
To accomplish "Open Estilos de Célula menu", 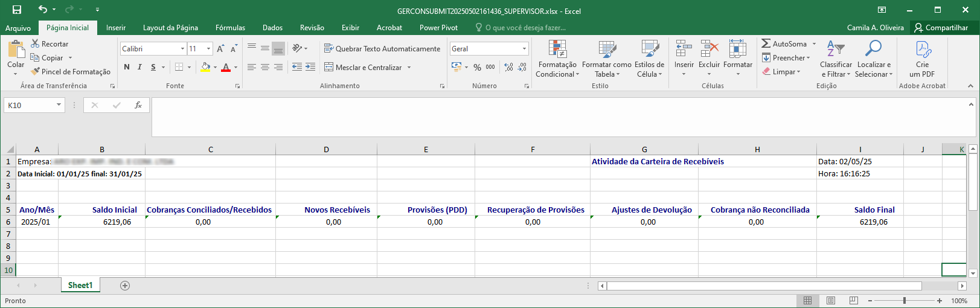I will 649,58.
